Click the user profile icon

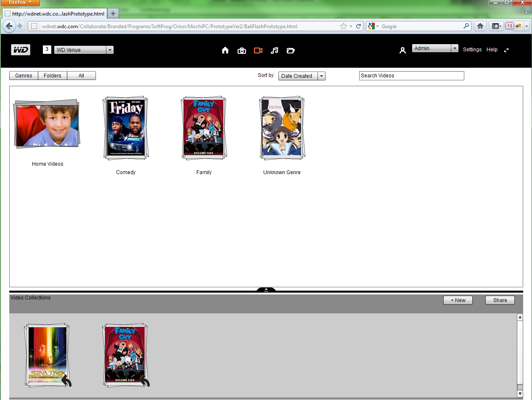coord(402,50)
